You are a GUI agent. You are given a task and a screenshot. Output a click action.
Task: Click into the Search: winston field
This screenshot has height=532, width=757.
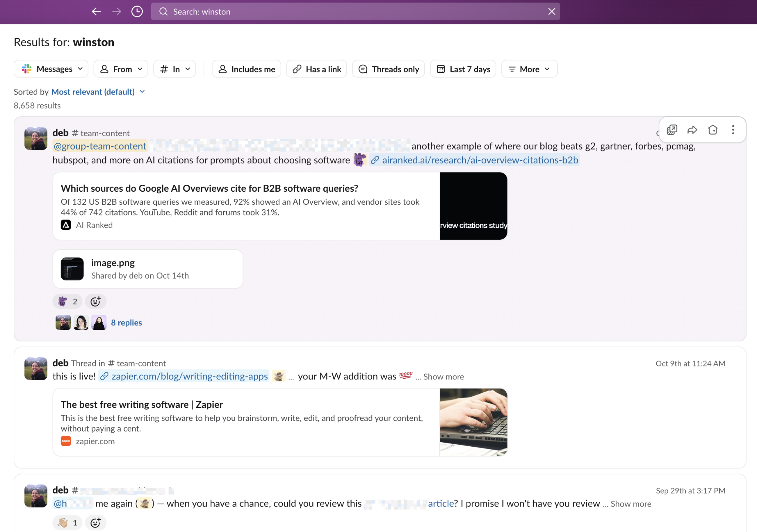[355, 11]
